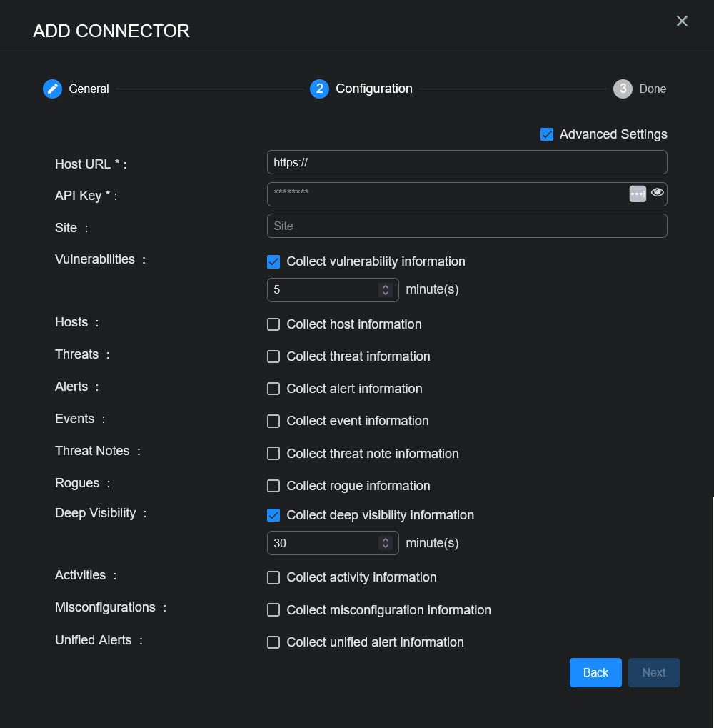The height and width of the screenshot is (728, 714).
Task: Click the Host URL input field
Action: pyautogui.click(x=466, y=162)
